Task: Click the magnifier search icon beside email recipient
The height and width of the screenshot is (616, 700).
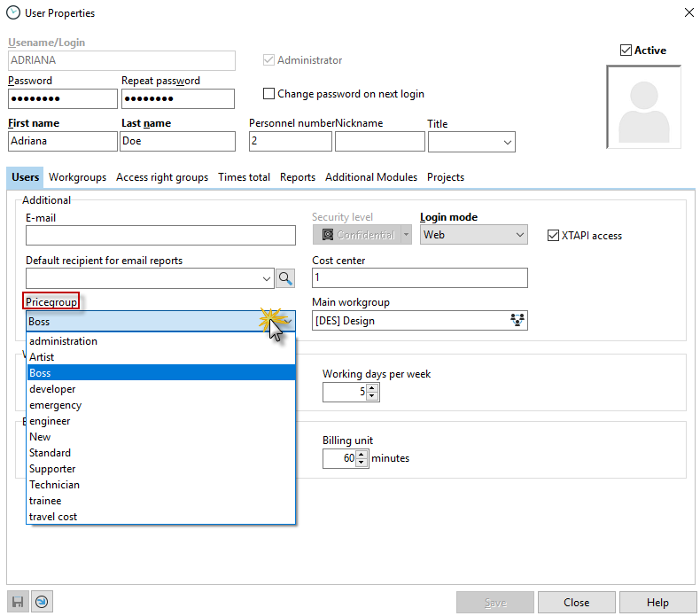Action: point(285,278)
